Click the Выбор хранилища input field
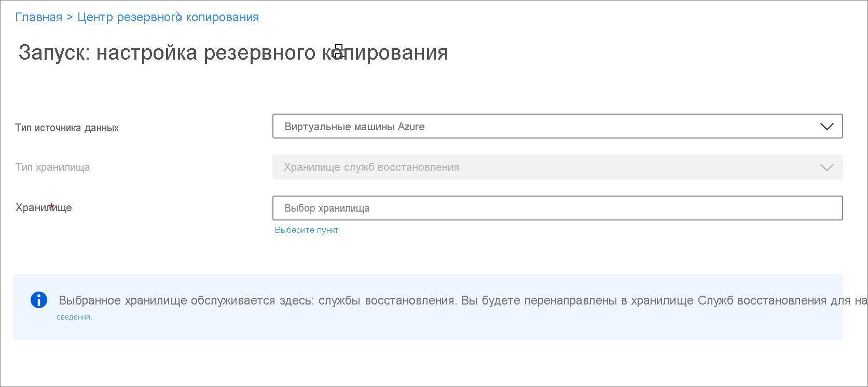 coord(557,208)
